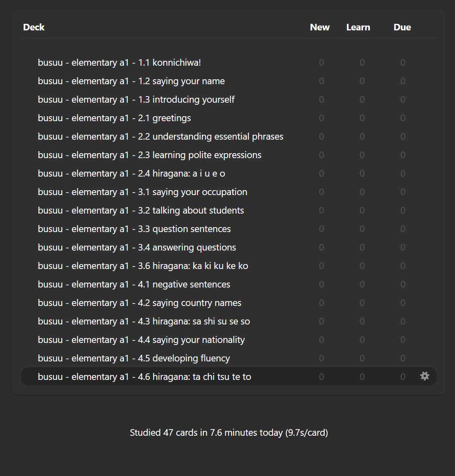Open the 1.3 introducing yourself deck

pyautogui.click(x=136, y=99)
